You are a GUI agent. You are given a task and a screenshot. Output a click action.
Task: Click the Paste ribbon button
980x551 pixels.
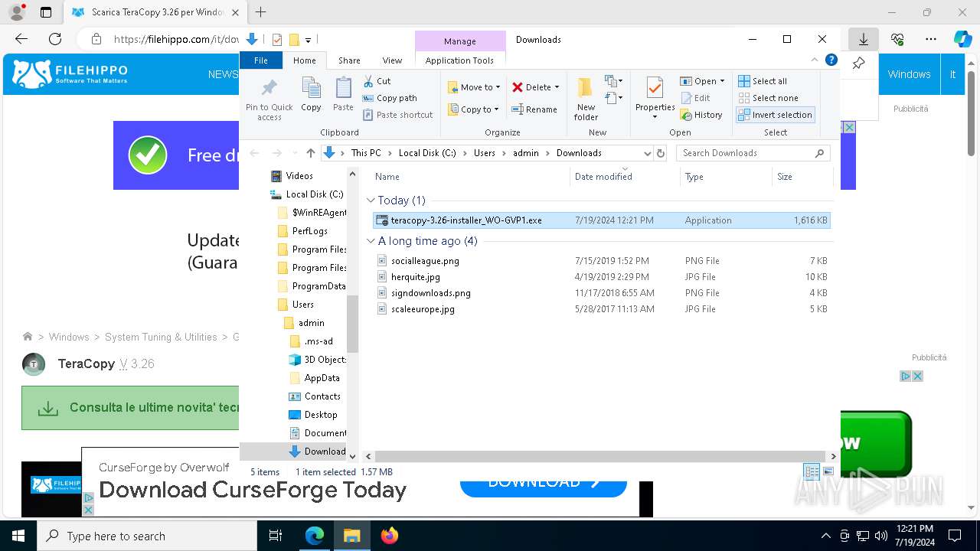(343, 95)
